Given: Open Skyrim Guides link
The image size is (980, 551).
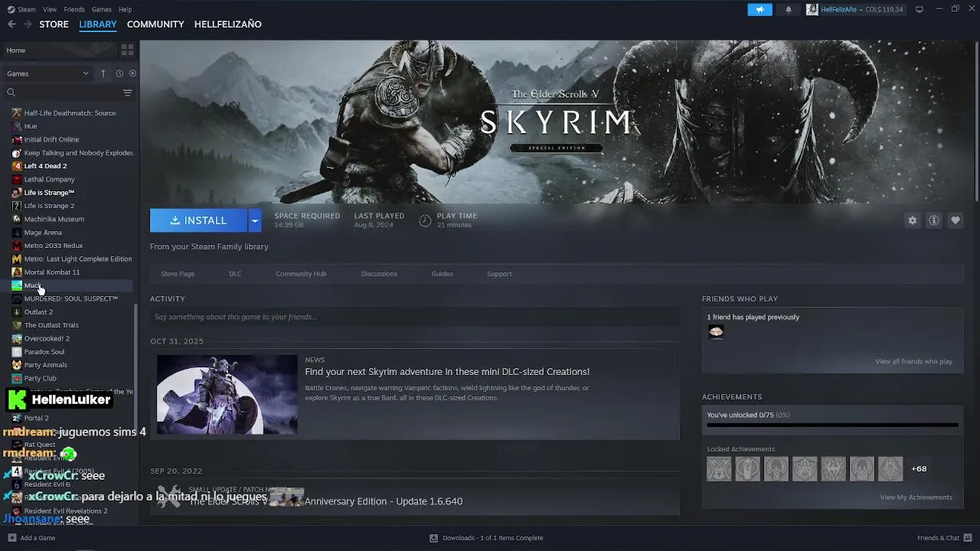Looking at the screenshot, I should coord(442,274).
